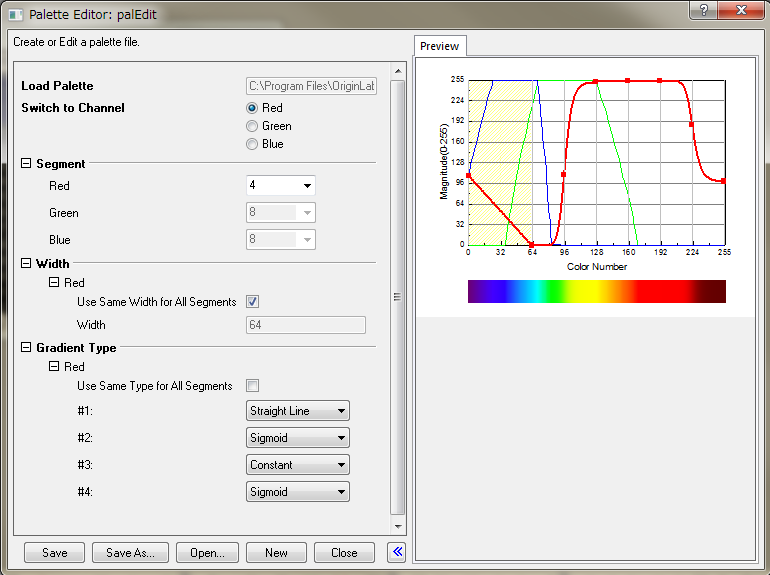The image size is (770, 575).
Task: Collapse the Gradient Type section
Action: (x=26, y=348)
